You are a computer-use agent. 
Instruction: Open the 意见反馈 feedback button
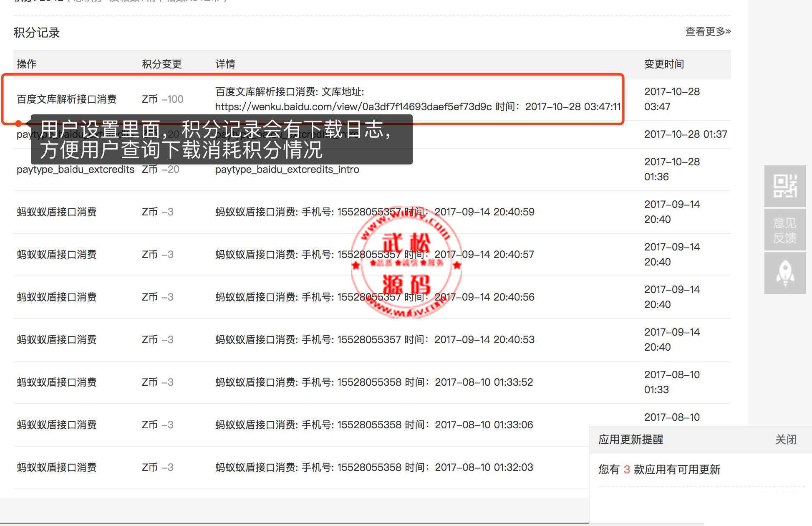click(785, 230)
